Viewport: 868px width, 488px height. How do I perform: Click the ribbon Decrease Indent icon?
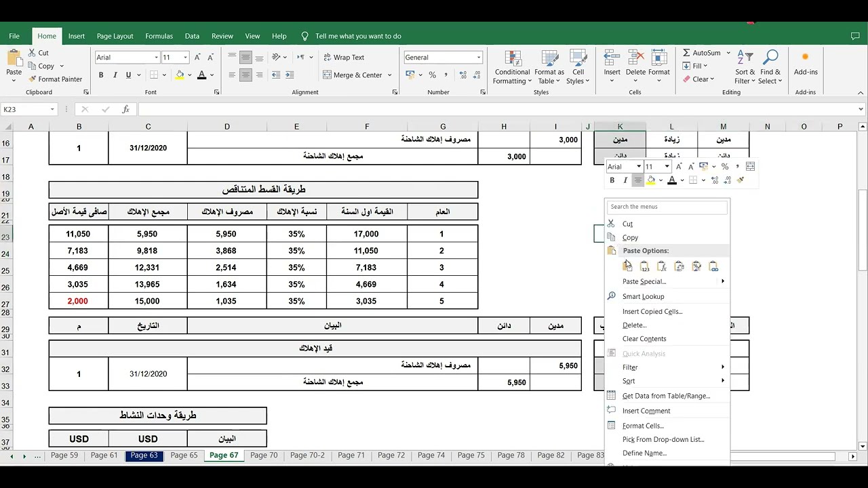276,75
